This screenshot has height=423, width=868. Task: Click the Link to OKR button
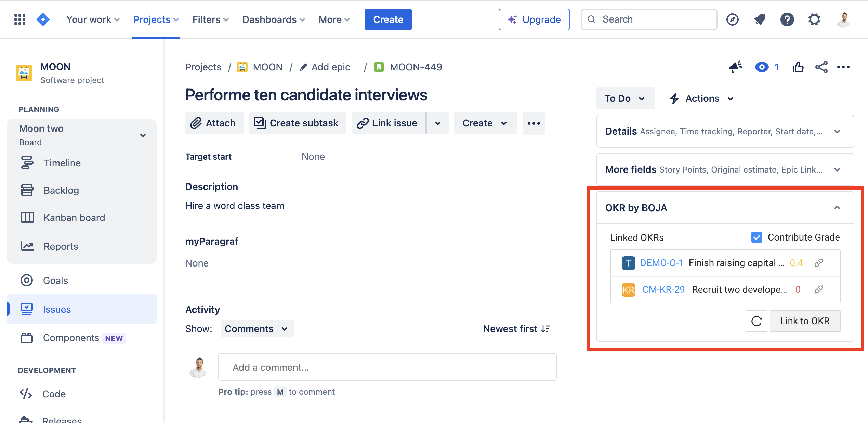click(x=805, y=321)
